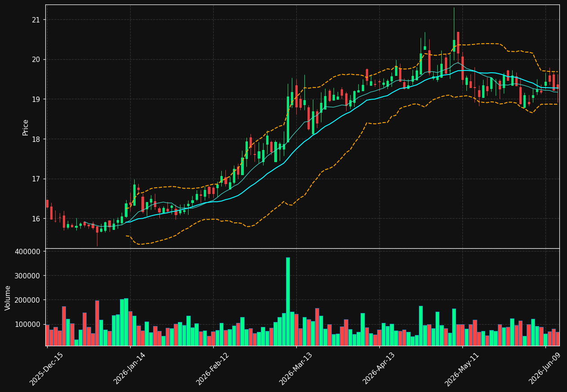Click the 2026-Jan-14 date label

coord(130,369)
